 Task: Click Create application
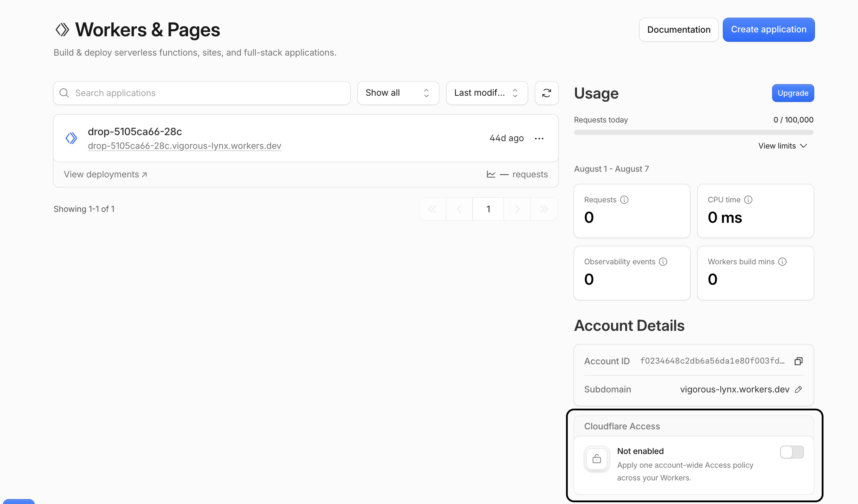769,30
